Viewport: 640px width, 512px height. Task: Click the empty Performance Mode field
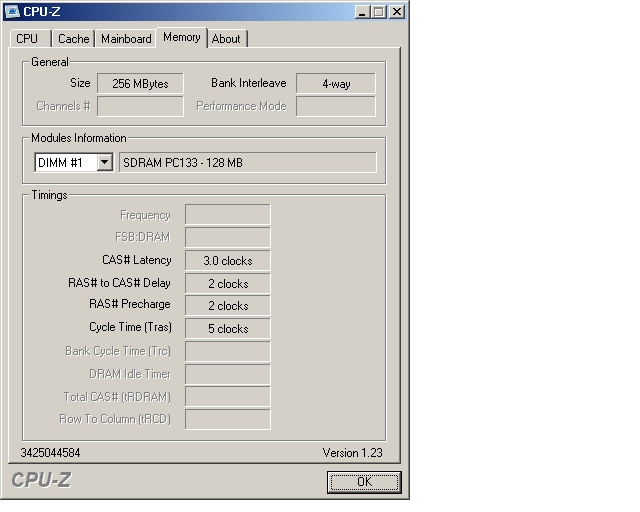coord(336,107)
